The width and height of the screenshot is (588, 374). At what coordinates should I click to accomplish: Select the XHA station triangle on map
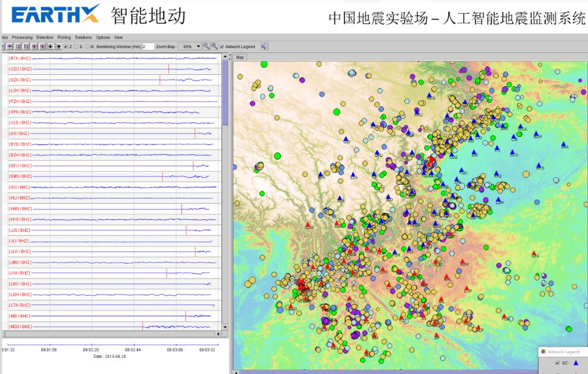tap(563, 144)
